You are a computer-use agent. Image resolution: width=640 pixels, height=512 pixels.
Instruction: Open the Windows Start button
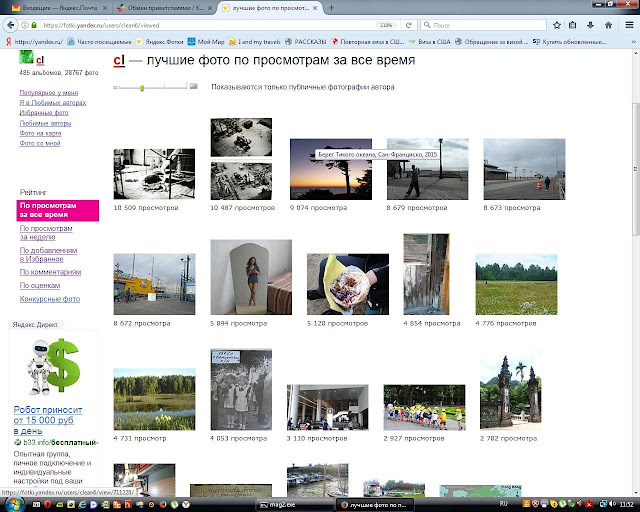pyautogui.click(x=14, y=504)
